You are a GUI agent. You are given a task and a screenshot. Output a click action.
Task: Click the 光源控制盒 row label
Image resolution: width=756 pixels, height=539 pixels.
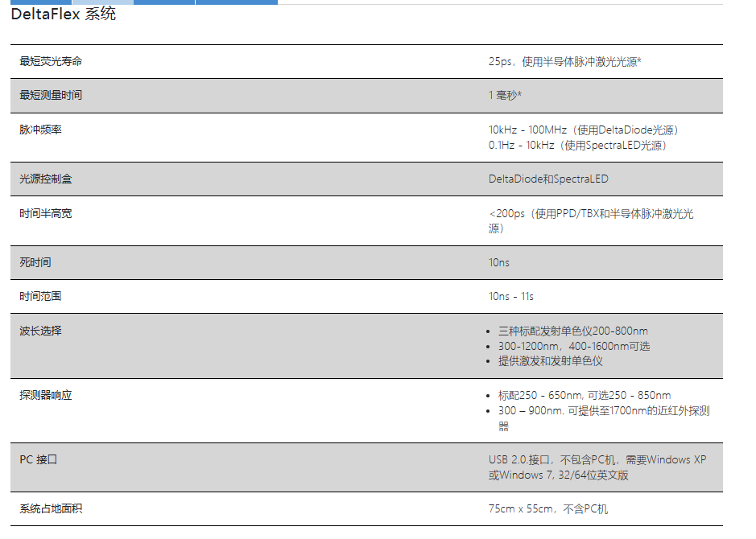coord(45,179)
